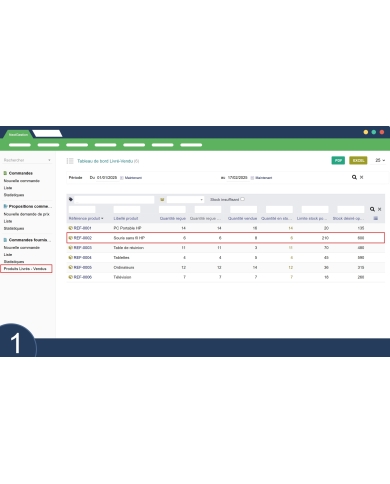This screenshot has width=390, height=484.
Task: Click the product icon beside REF-0002
Action: (70, 238)
